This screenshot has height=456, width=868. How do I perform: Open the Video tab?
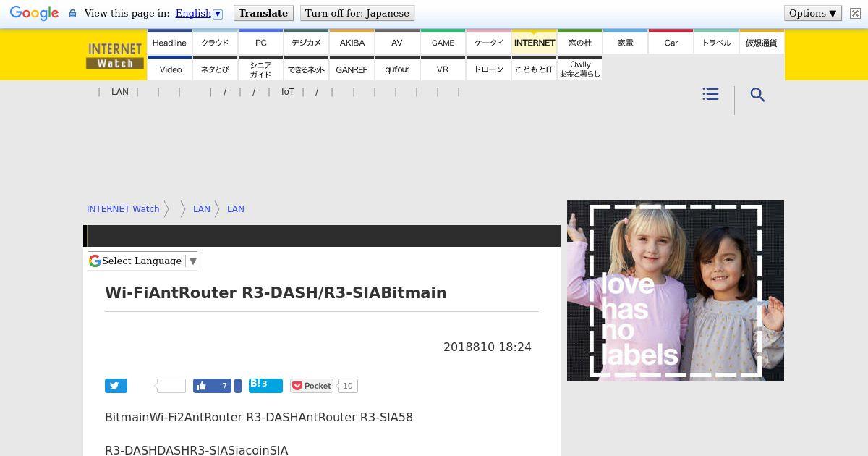click(169, 69)
